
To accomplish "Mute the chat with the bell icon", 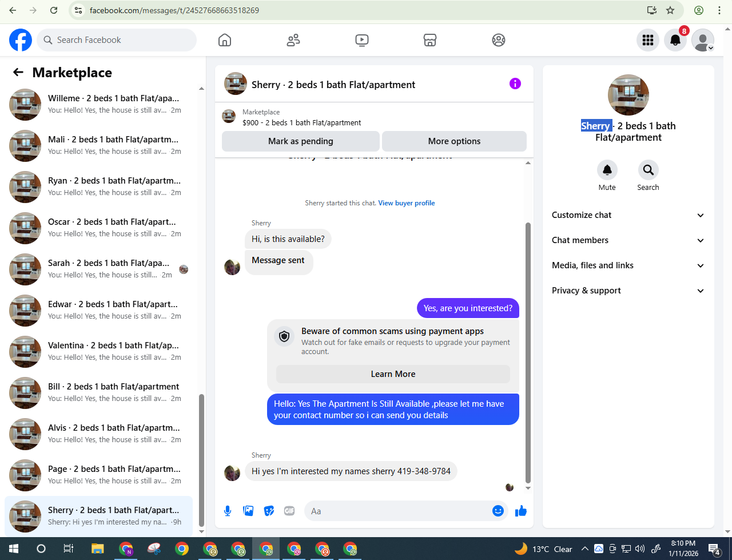I will pyautogui.click(x=607, y=170).
